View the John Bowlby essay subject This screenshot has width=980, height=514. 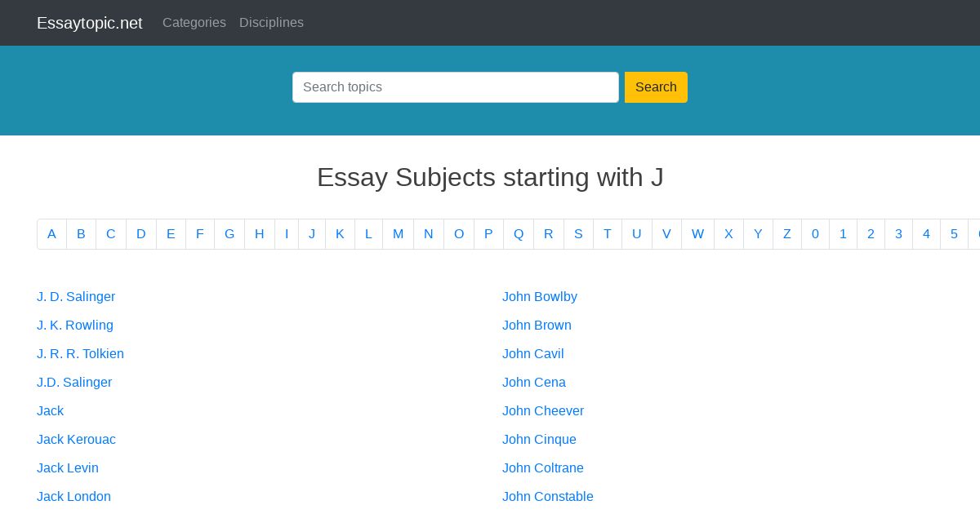pos(540,297)
